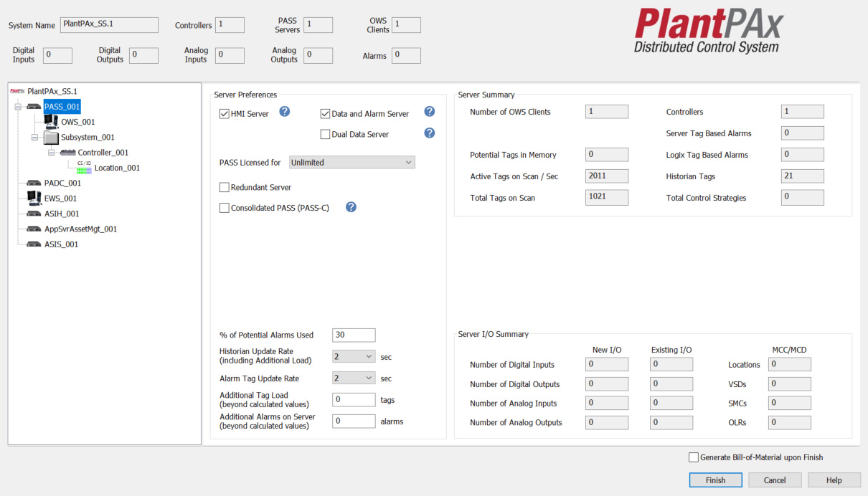Click Active Tags on Scan / Sec value

click(x=607, y=176)
